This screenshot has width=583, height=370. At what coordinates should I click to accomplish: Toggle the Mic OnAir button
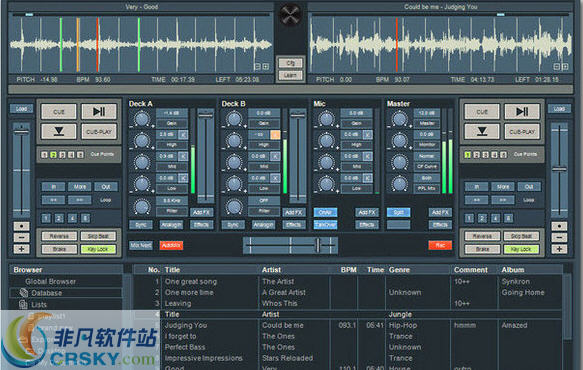tap(325, 212)
